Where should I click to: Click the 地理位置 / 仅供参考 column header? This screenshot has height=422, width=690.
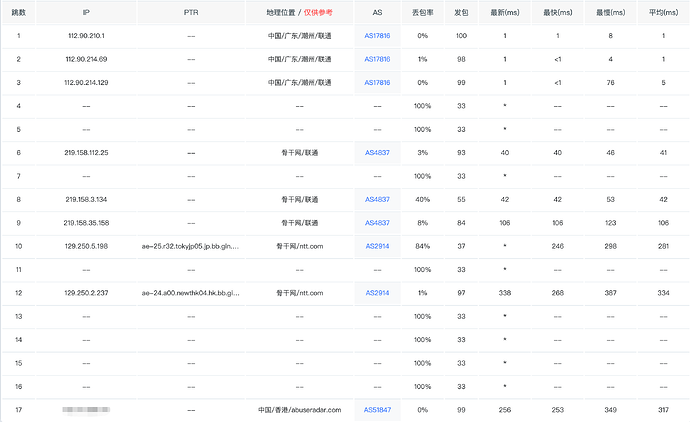[x=299, y=12]
